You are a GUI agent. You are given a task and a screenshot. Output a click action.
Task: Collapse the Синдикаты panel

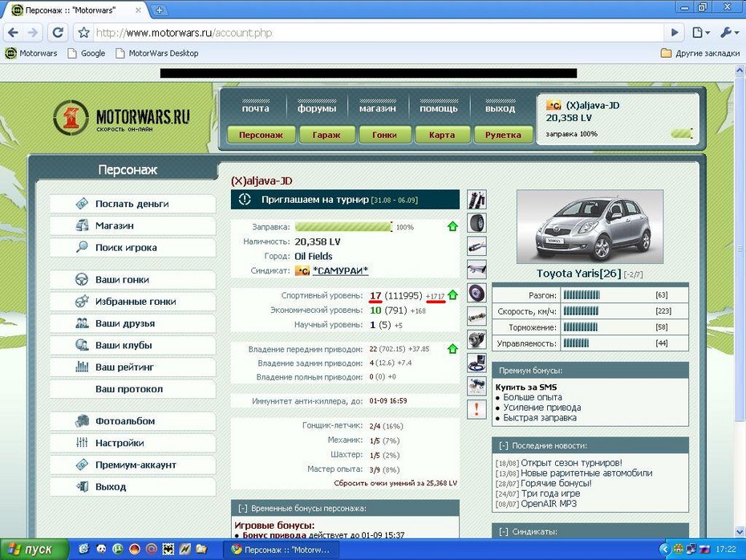click(x=504, y=531)
